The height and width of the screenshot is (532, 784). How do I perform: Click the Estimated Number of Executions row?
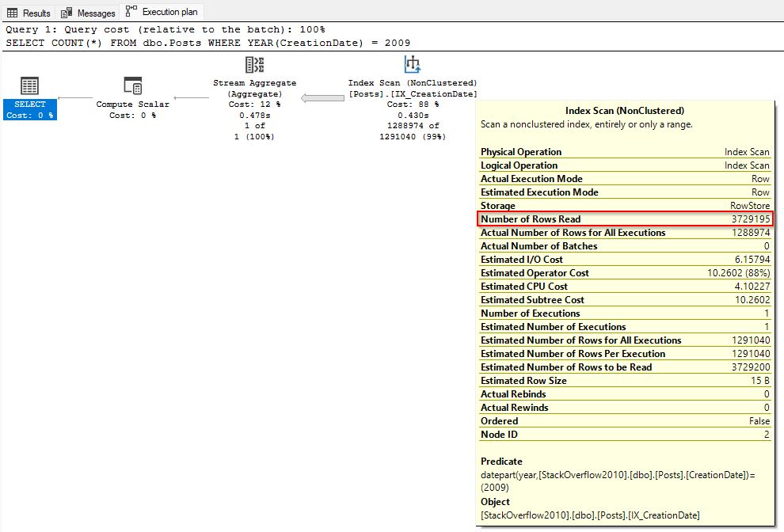click(625, 327)
